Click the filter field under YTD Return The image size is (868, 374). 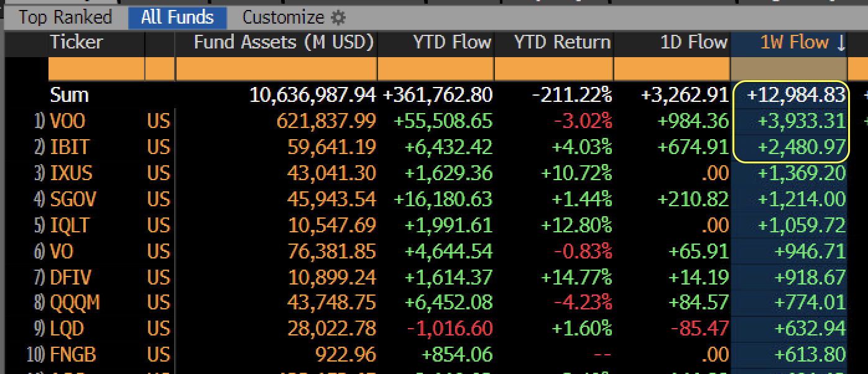[x=553, y=68]
